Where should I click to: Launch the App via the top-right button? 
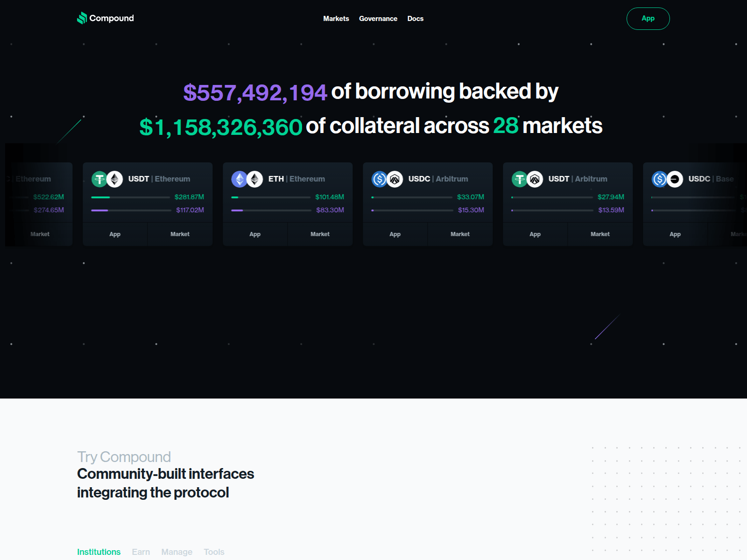click(x=648, y=19)
